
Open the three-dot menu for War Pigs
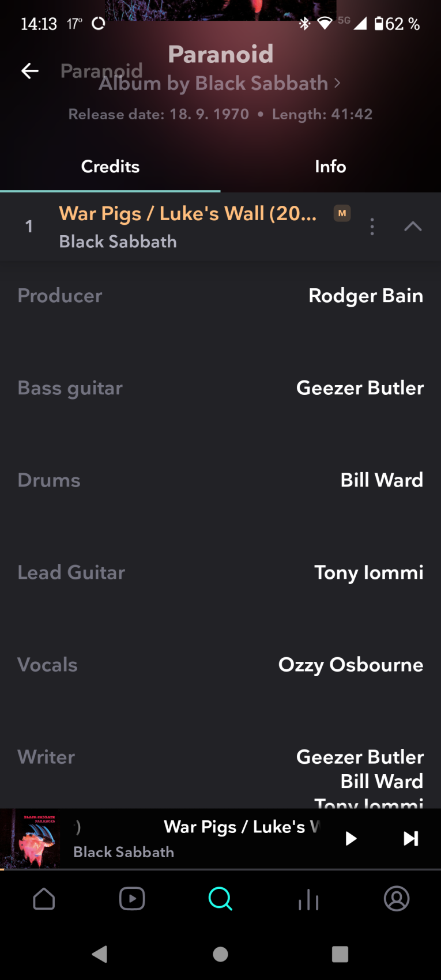coord(372,227)
